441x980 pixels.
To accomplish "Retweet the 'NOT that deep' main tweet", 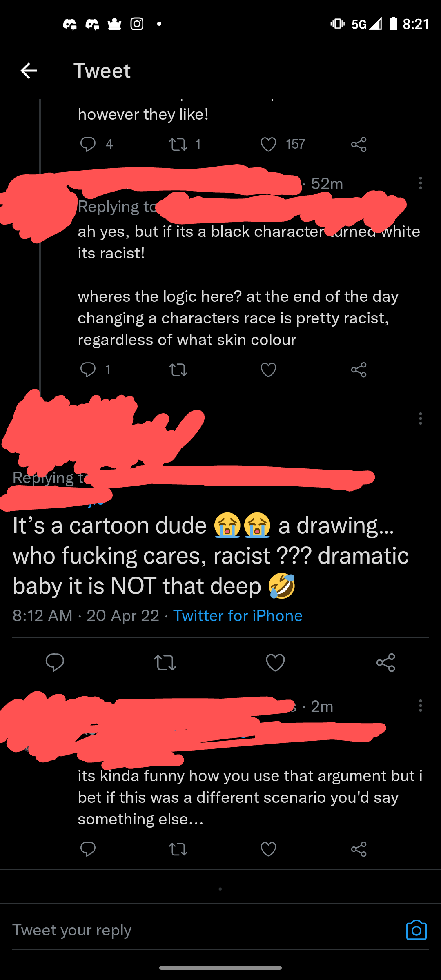I will 165,662.
